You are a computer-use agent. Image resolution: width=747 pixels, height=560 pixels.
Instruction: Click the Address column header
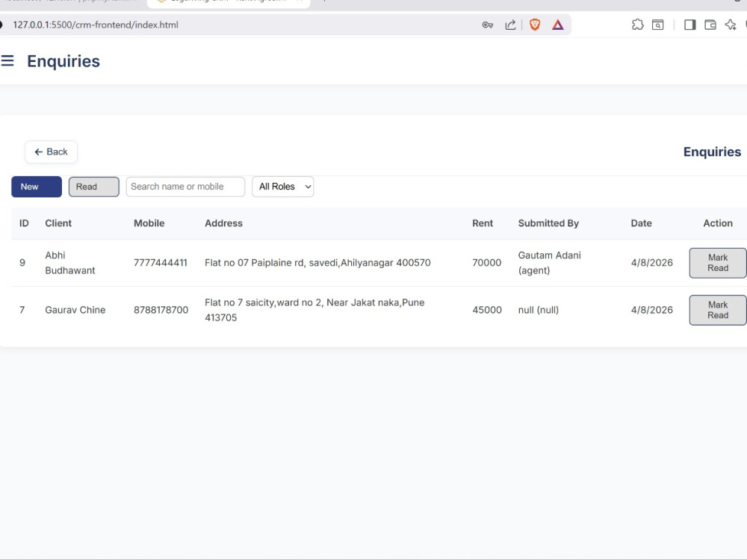tap(223, 223)
